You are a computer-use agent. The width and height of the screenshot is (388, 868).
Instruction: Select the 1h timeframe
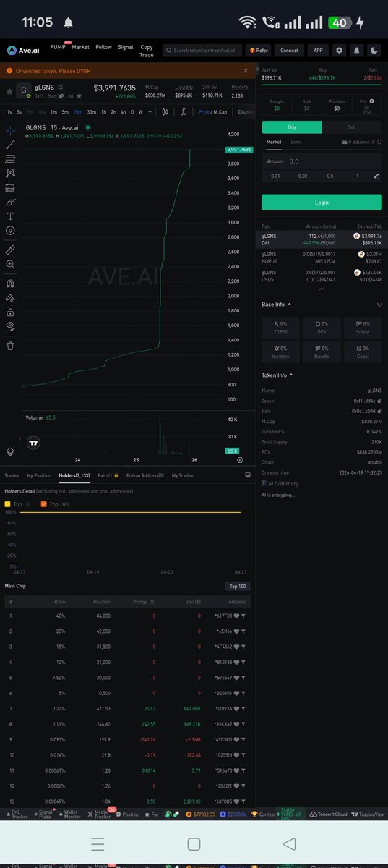point(103,112)
